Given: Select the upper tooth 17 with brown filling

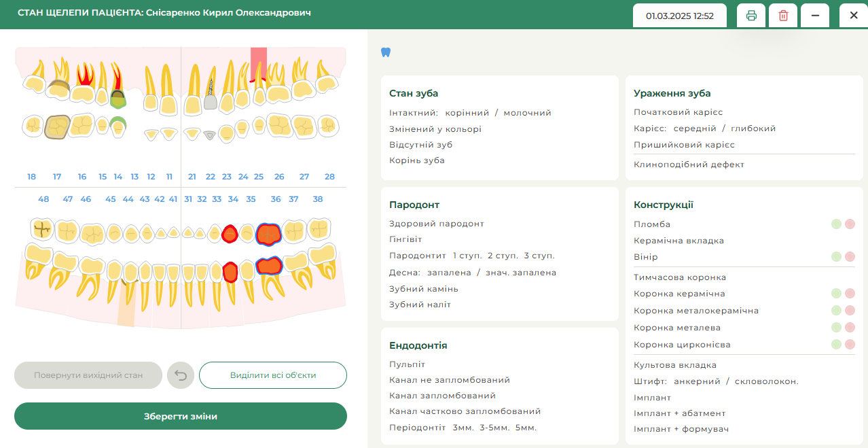Looking at the screenshot, I should click(x=58, y=126).
